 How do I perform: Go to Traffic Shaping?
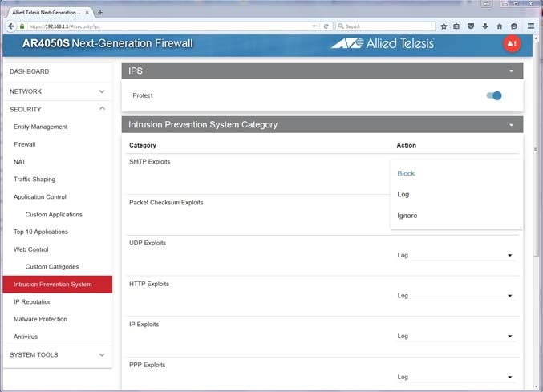[x=34, y=180]
